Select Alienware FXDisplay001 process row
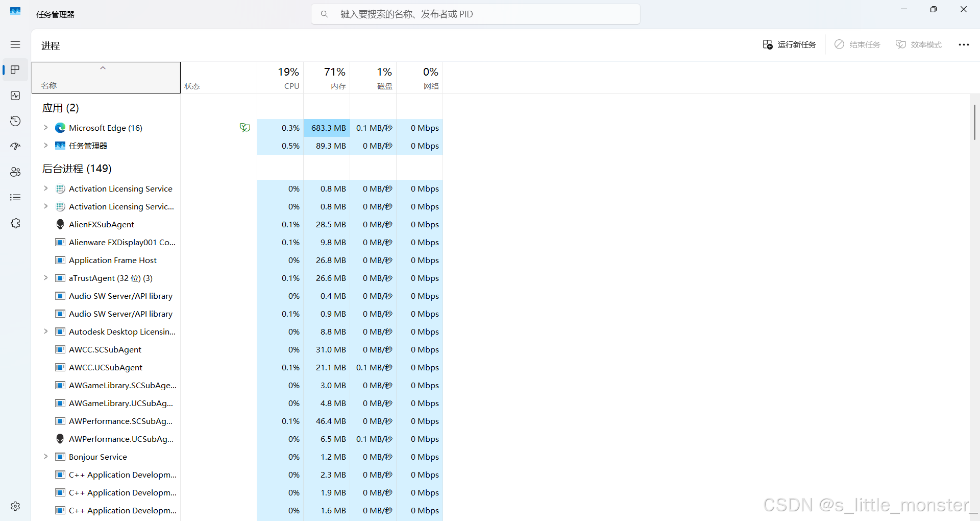The width and height of the screenshot is (980, 521). [237, 242]
